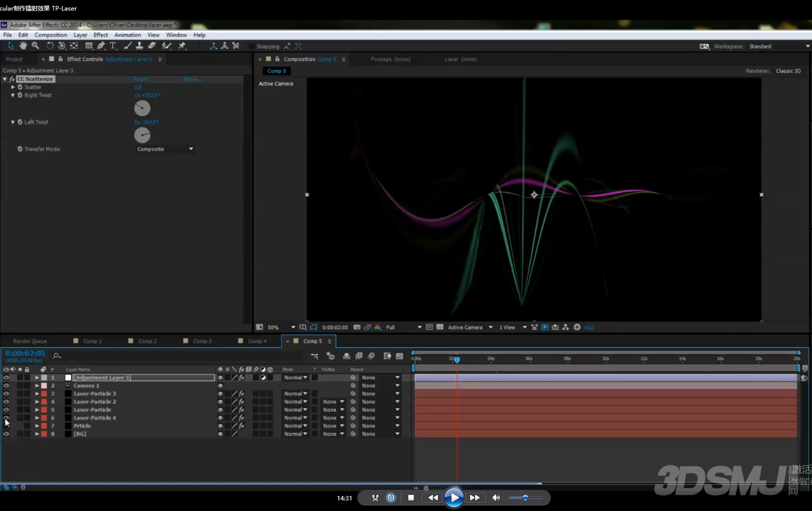
Task: Select the Type text tool
Action: pos(113,46)
